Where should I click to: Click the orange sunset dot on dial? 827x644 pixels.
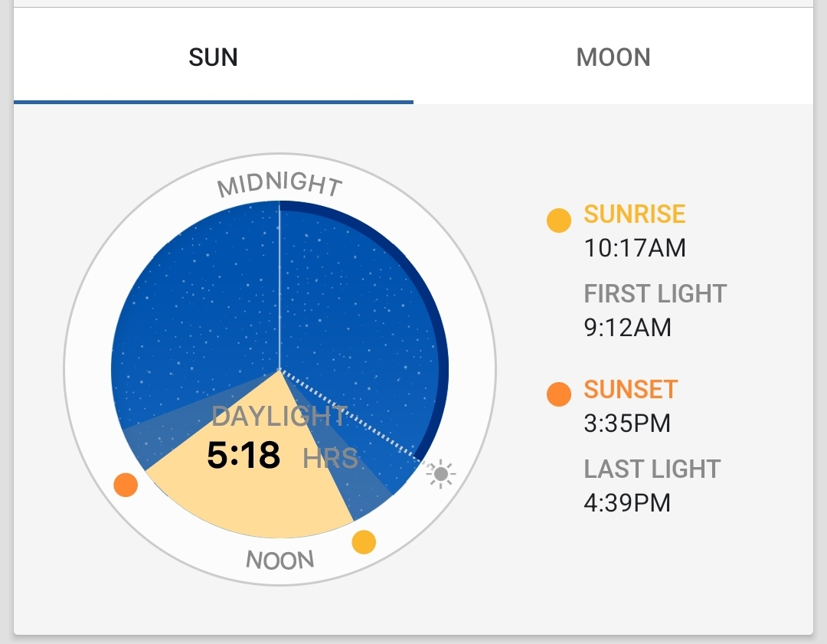[x=126, y=484]
